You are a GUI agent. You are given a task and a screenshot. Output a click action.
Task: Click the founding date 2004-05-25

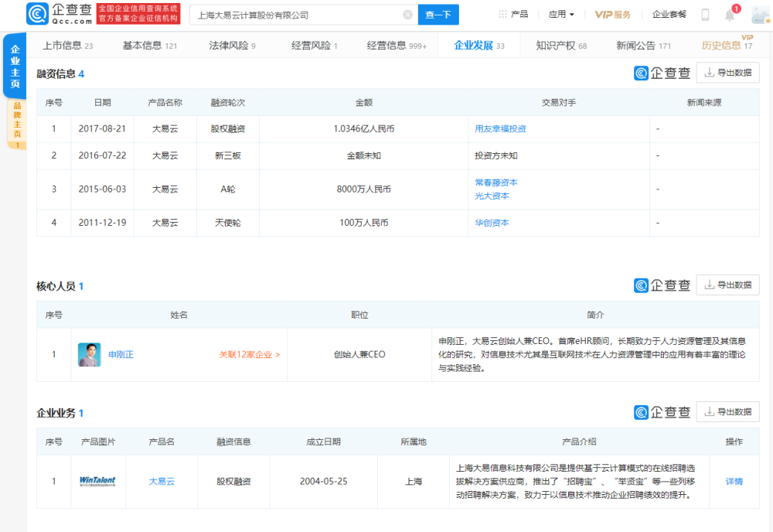tap(323, 481)
